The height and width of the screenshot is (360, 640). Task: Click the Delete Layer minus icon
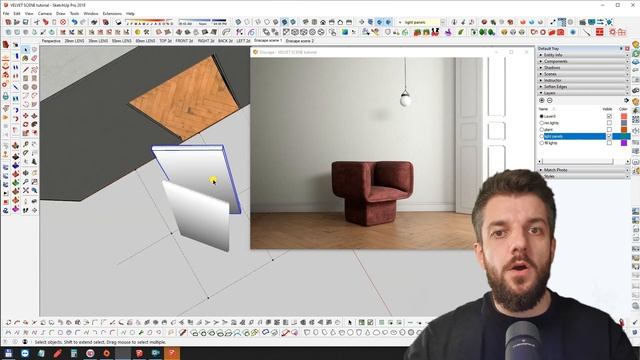549,100
